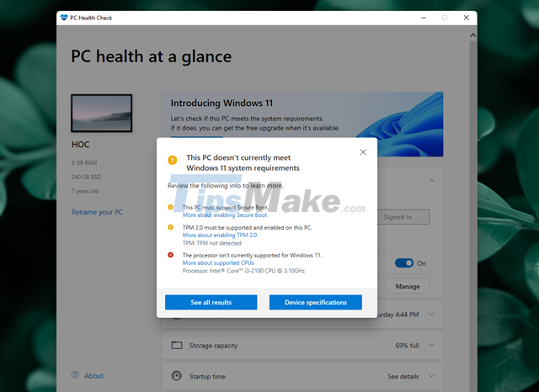This screenshot has height=392, width=539.
Task: Click the TPM not detected text
Action: click(211, 243)
